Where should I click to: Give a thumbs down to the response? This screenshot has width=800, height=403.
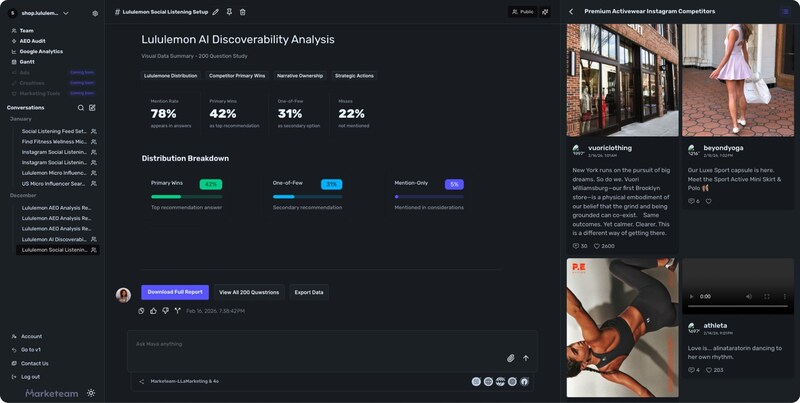pos(165,311)
